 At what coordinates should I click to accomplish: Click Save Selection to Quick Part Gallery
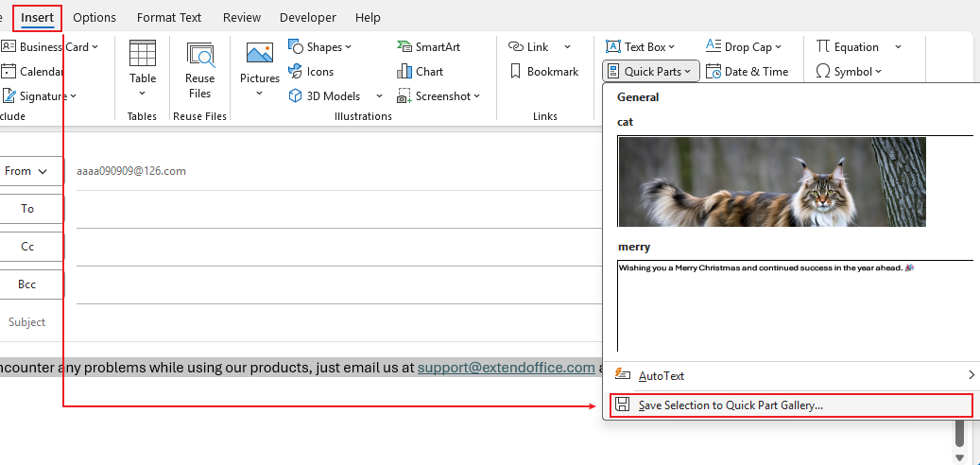pos(791,405)
